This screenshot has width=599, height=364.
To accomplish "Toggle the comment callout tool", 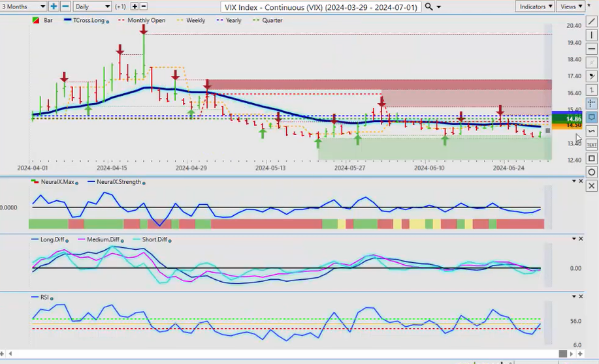I will coord(591,117).
